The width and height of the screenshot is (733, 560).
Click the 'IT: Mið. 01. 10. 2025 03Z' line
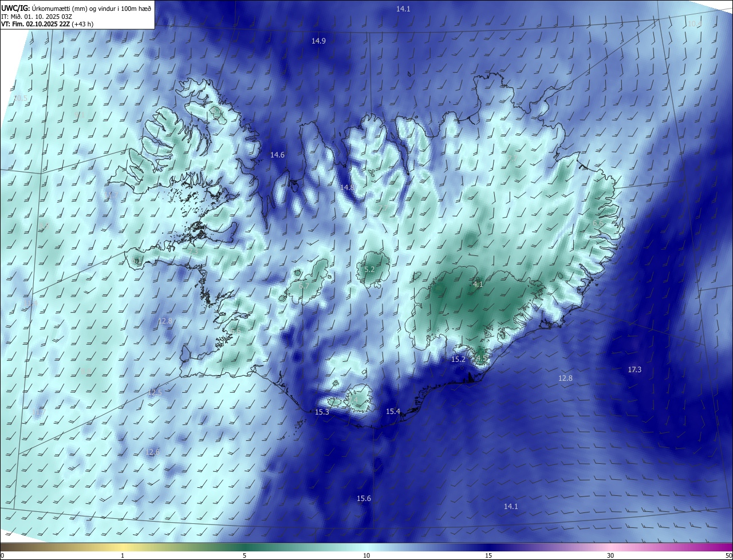coord(37,17)
